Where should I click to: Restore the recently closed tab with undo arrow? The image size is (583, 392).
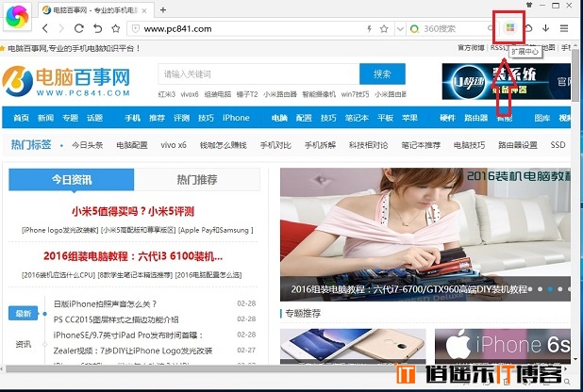(x=97, y=28)
